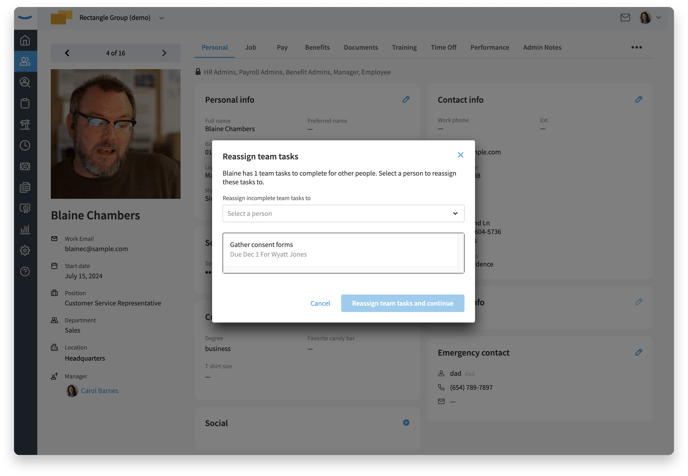Click the clock icon in the sidebar

[25, 146]
